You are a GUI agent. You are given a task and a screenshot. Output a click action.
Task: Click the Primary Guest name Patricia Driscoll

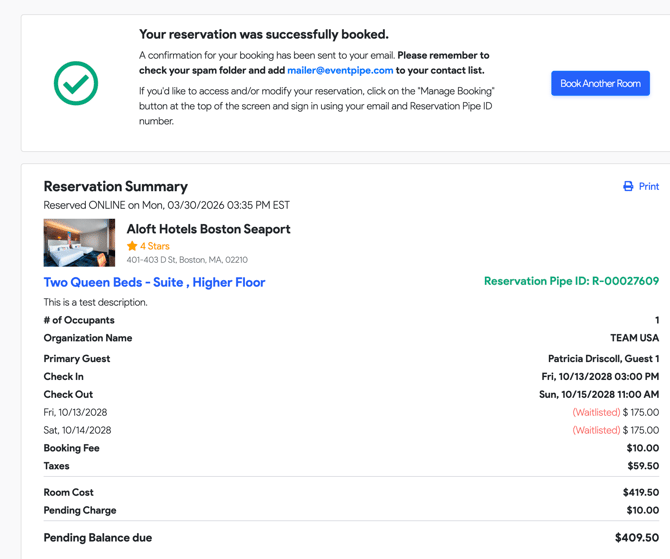tap(603, 359)
